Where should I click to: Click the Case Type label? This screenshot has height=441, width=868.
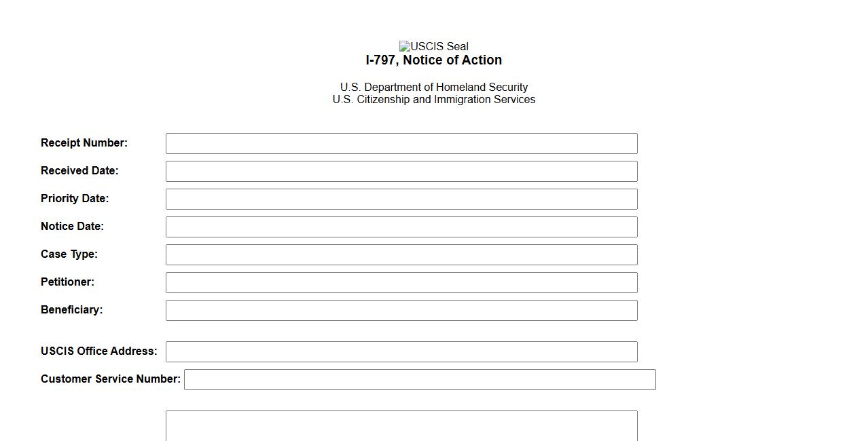point(69,254)
